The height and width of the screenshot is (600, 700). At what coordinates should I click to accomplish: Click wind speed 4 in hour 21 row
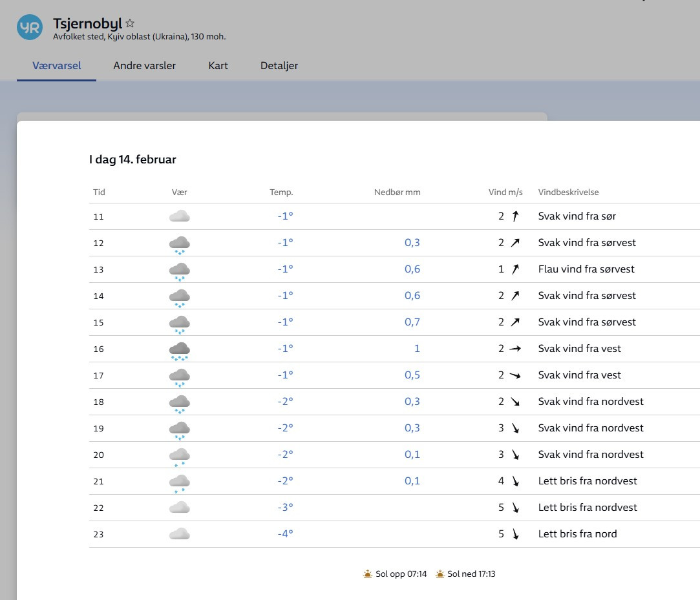(501, 481)
